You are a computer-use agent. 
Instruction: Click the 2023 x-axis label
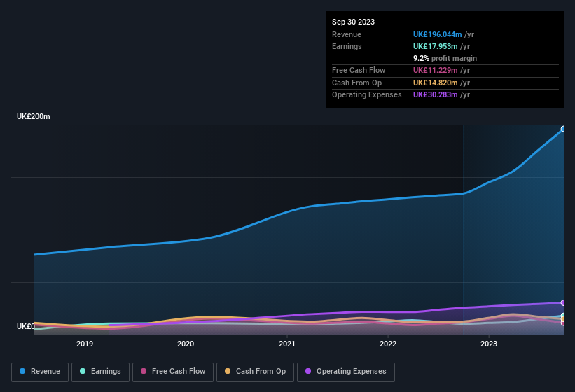[489, 344]
